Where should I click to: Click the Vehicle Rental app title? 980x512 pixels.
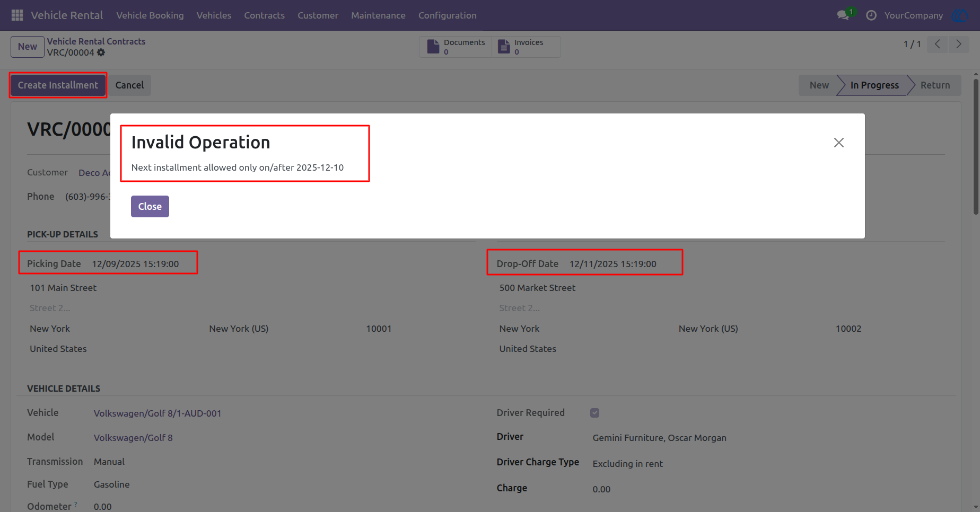click(67, 15)
